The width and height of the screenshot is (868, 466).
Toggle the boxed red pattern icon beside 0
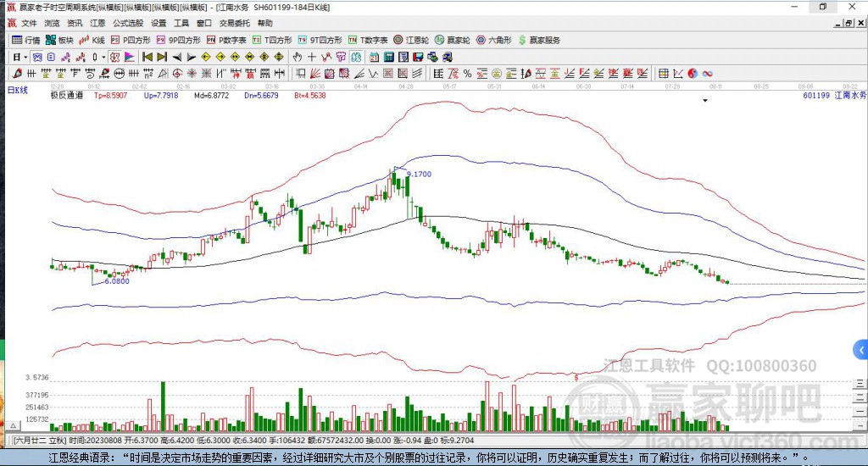(x=114, y=57)
